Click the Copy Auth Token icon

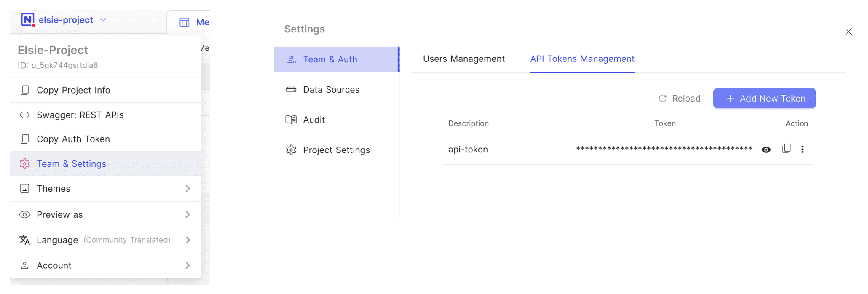[x=25, y=139]
